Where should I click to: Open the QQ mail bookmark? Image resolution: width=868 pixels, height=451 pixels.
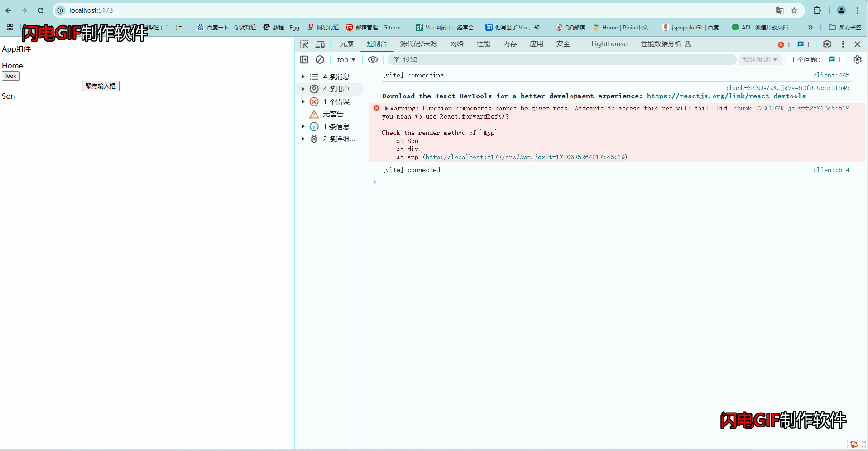click(x=570, y=27)
